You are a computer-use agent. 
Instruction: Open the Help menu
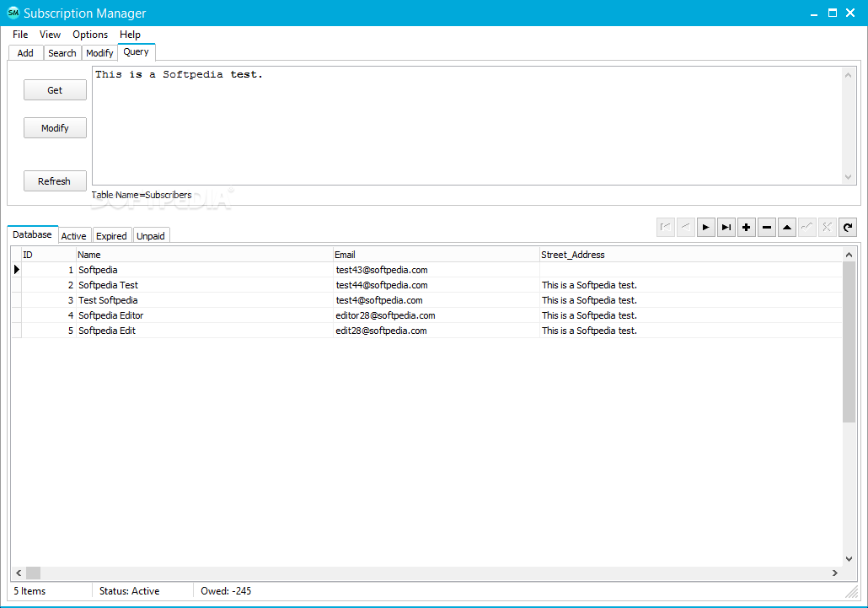130,35
